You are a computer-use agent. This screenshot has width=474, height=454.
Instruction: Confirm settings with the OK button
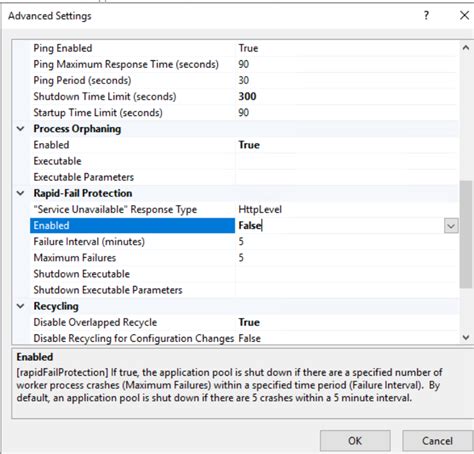[x=355, y=441]
